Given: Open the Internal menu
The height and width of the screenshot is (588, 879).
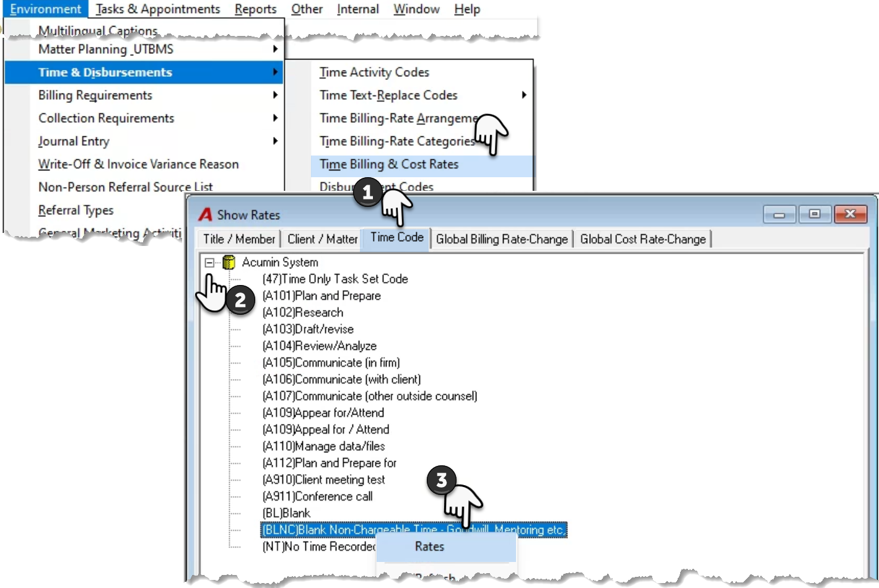Looking at the screenshot, I should coord(357,9).
